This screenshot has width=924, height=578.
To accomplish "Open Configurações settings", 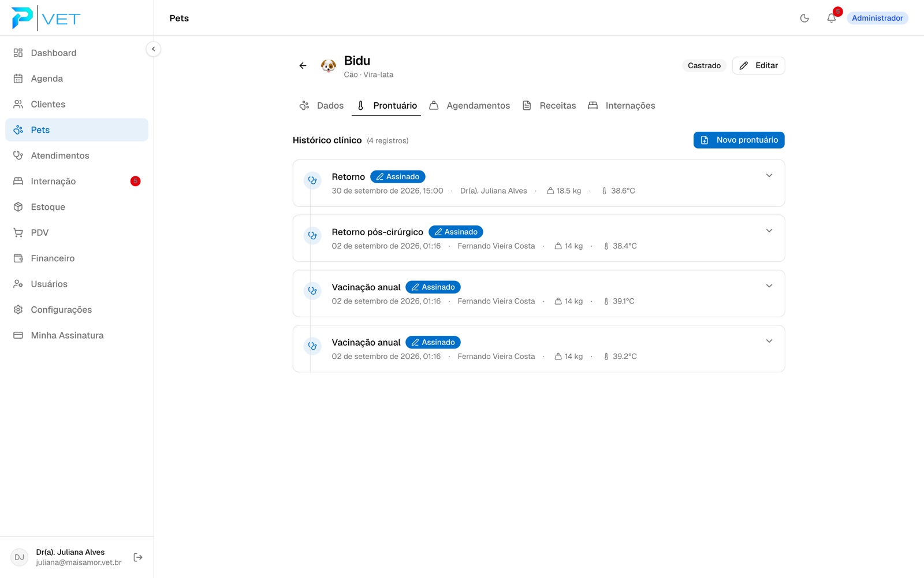I will coord(77,310).
